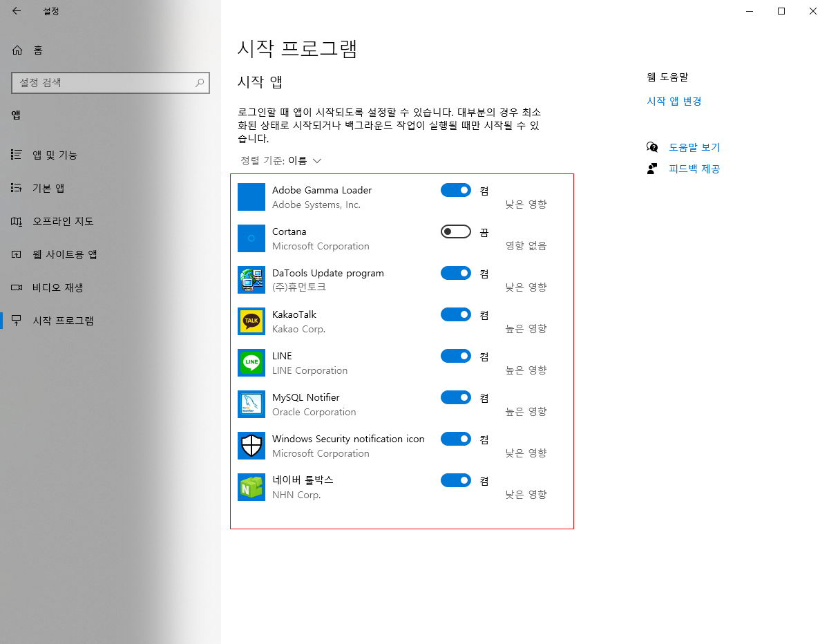Click the 설정 검색 search box
This screenshot has width=829, height=644.
pos(111,82)
